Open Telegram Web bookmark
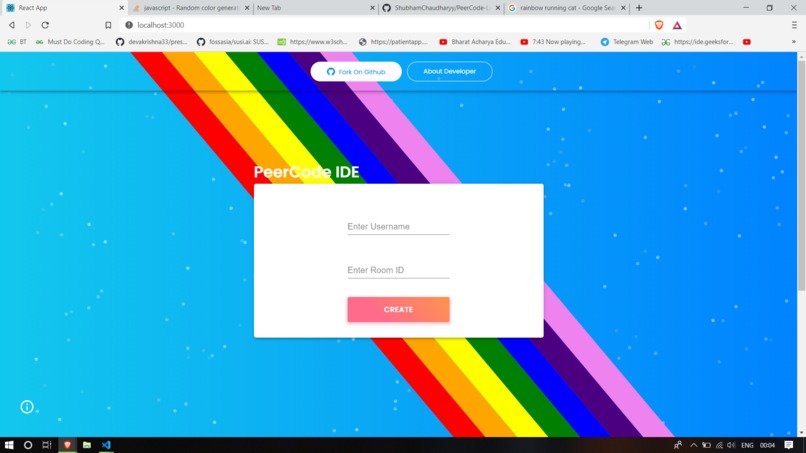806x453 pixels. click(x=627, y=42)
